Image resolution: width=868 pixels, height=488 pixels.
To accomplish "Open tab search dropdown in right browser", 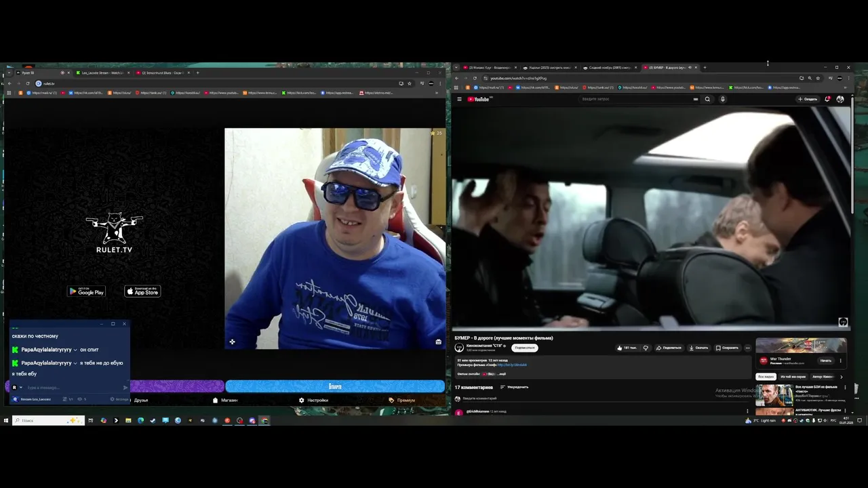I will click(x=456, y=68).
